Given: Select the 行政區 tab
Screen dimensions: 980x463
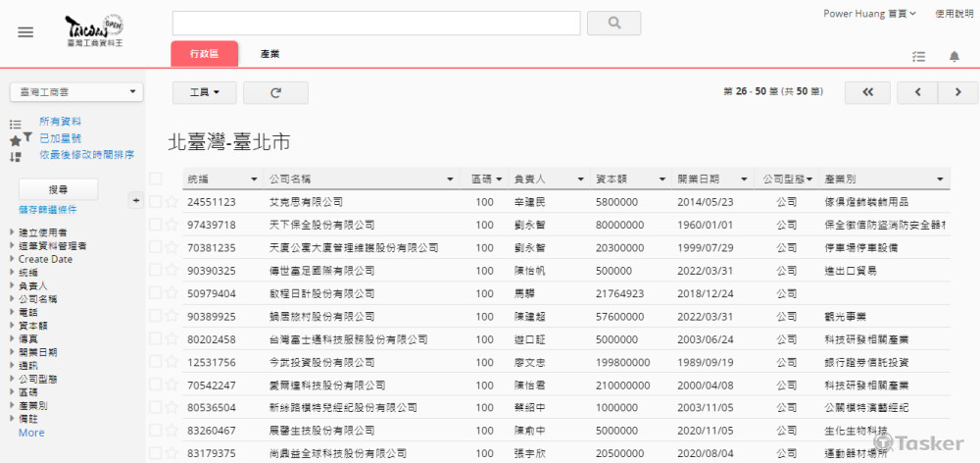Looking at the screenshot, I should pos(204,54).
